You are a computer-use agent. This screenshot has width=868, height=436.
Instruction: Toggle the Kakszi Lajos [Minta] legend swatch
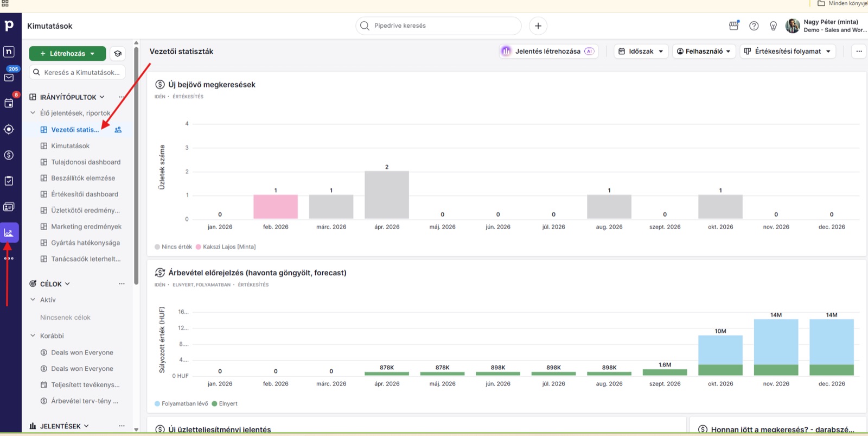(x=199, y=247)
